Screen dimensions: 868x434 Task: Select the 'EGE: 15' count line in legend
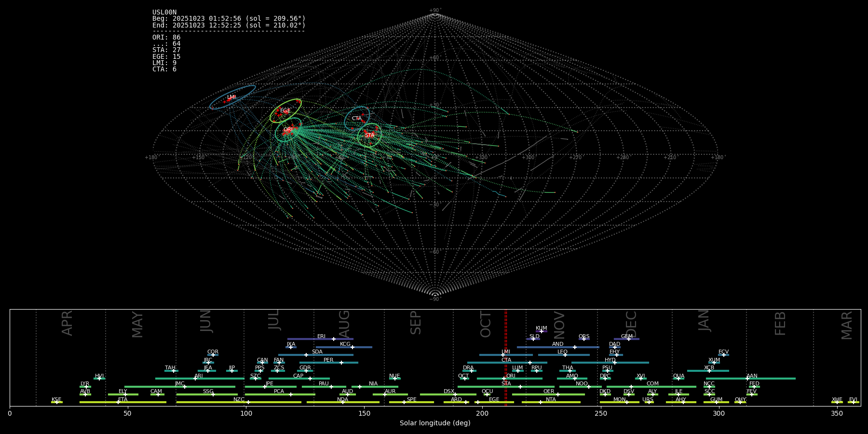coord(166,57)
